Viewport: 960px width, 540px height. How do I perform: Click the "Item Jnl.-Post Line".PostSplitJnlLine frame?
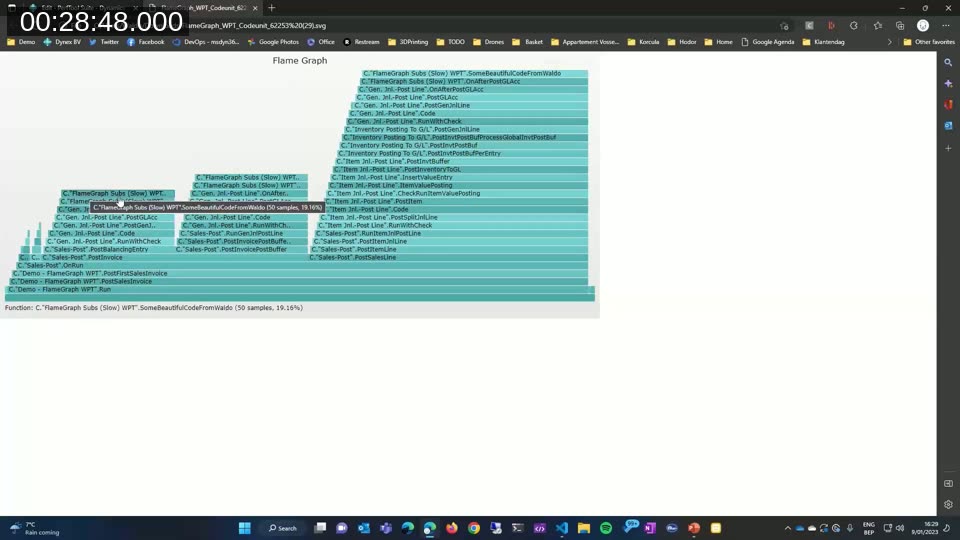click(454, 217)
